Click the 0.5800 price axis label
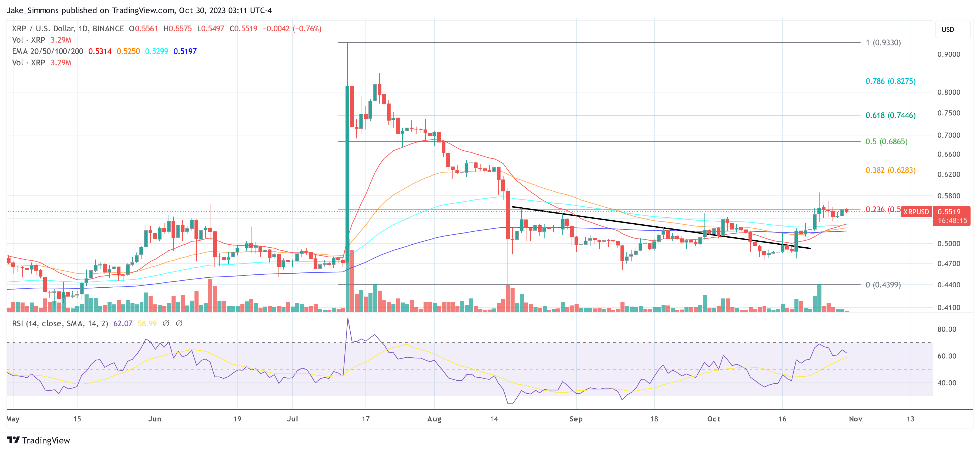Screen dimensions: 980x452 [948, 196]
